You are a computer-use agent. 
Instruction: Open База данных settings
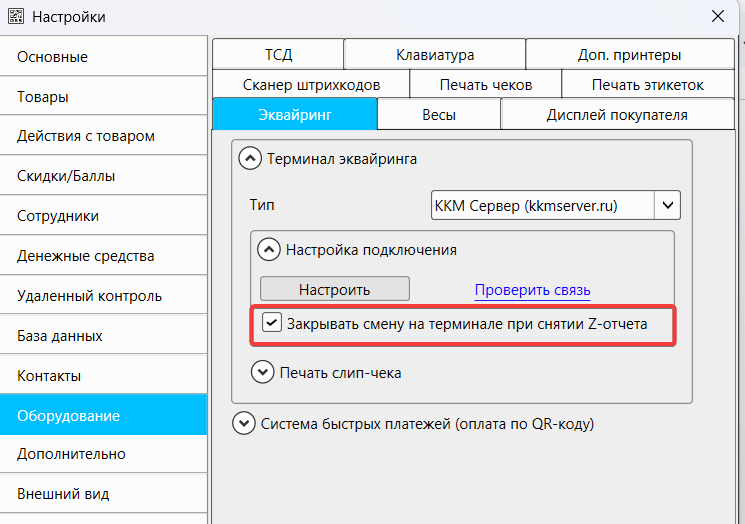tap(103, 335)
